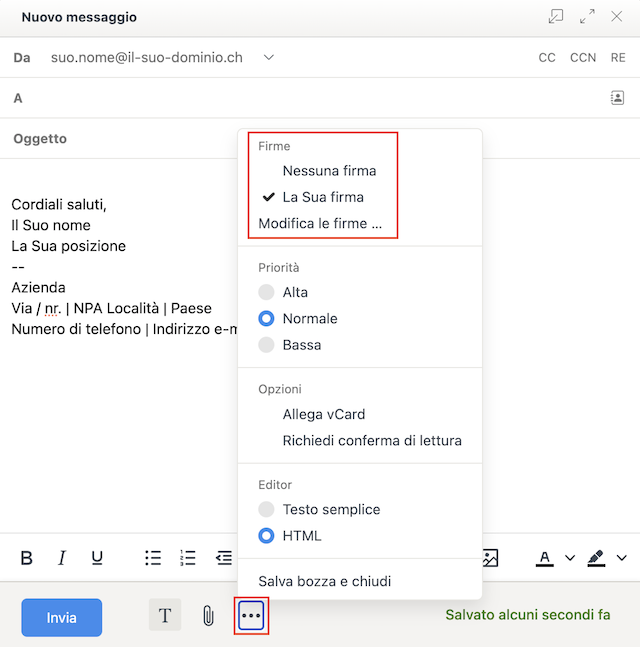Expand the highlight color options chevron

pos(621,558)
